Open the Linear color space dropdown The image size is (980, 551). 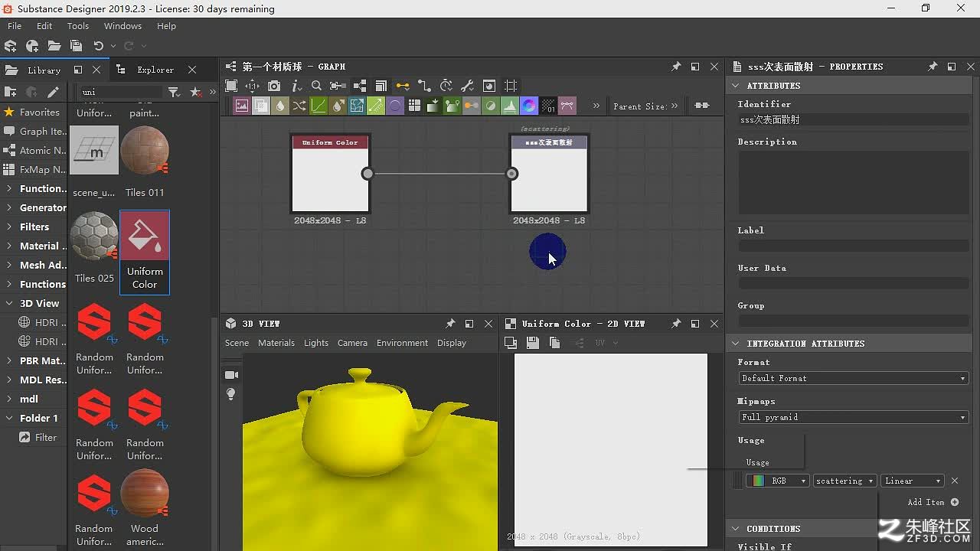point(913,481)
